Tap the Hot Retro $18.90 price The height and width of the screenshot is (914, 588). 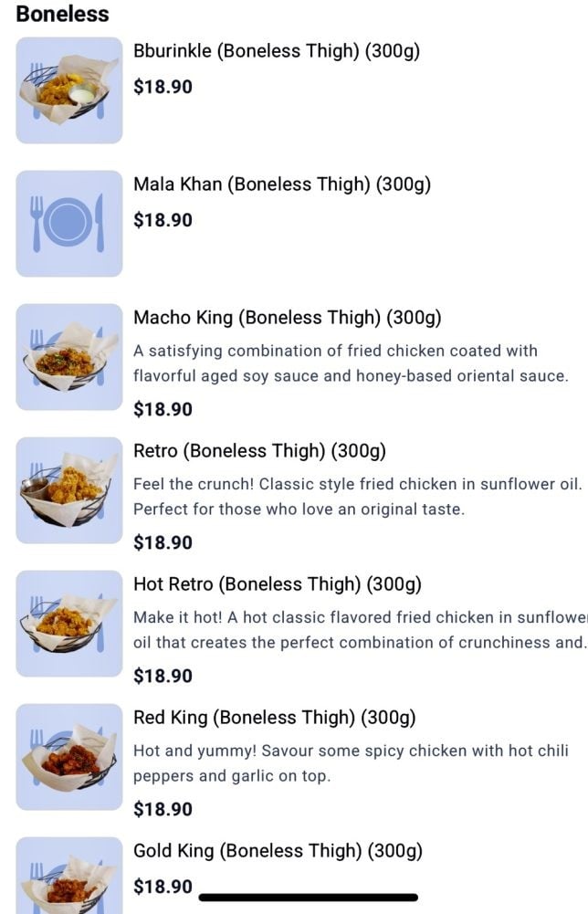(163, 676)
